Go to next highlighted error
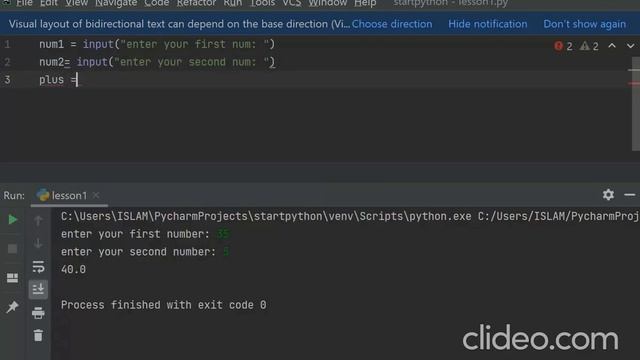Viewport: 640px width, 360px height. (631, 46)
